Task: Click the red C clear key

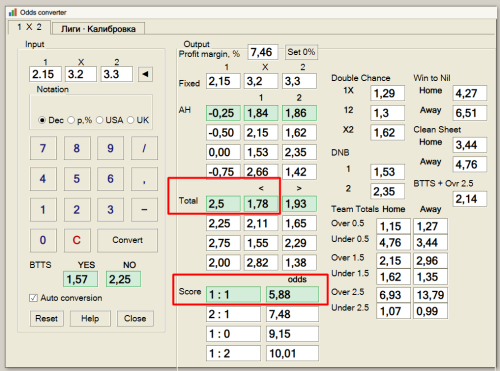Action: click(x=77, y=240)
